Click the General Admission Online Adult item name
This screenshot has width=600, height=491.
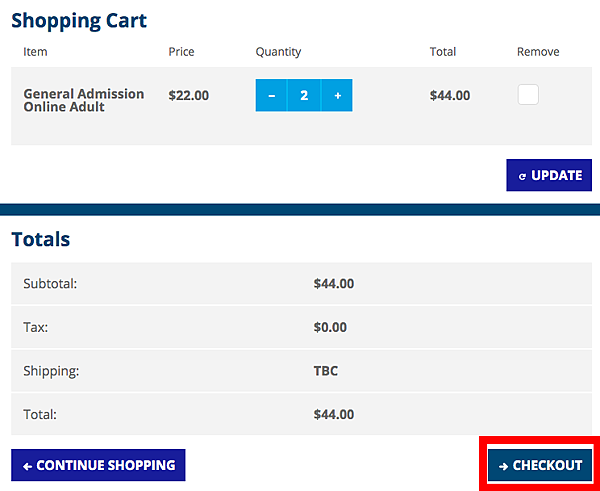tap(83, 100)
